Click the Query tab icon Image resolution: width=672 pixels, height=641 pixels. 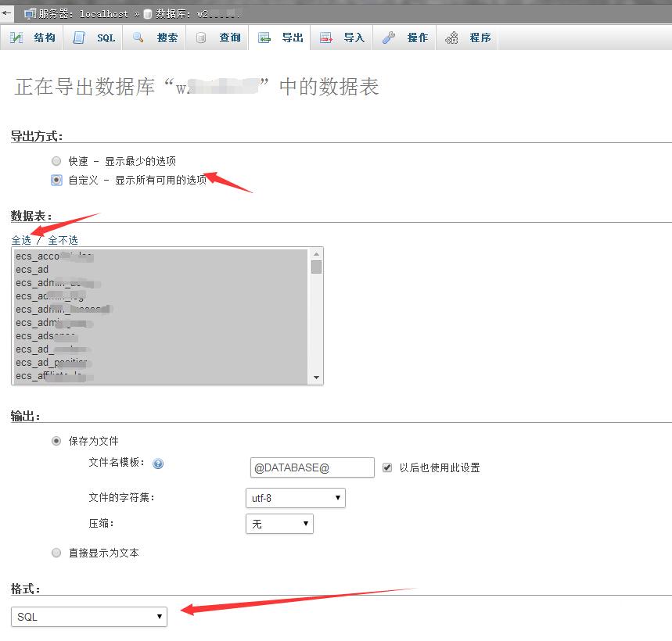coord(201,38)
